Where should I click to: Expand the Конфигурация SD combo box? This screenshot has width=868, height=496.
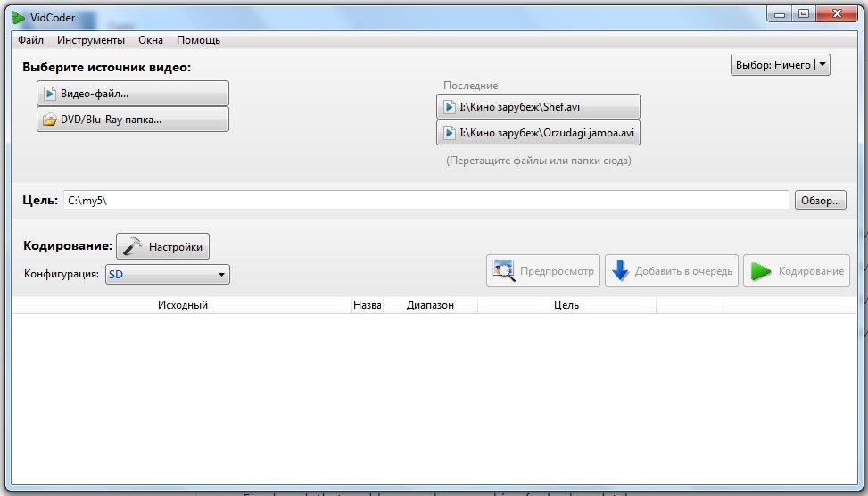168,275
